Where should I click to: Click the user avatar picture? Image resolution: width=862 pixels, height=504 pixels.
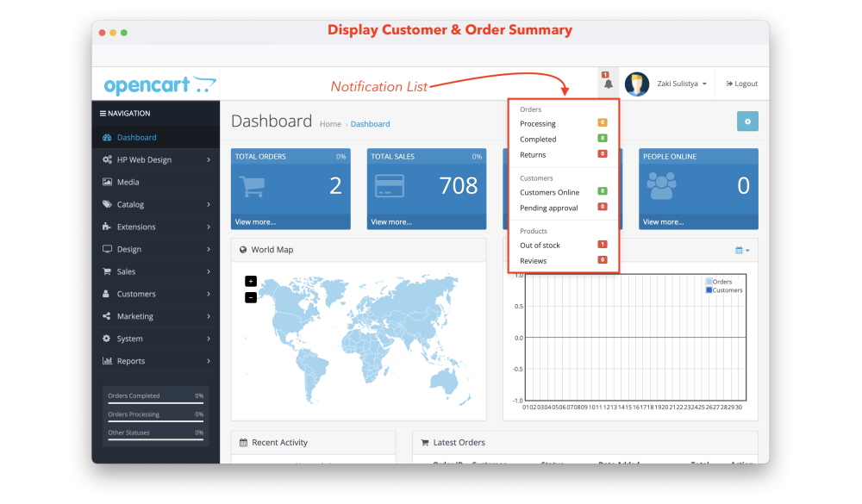[636, 84]
